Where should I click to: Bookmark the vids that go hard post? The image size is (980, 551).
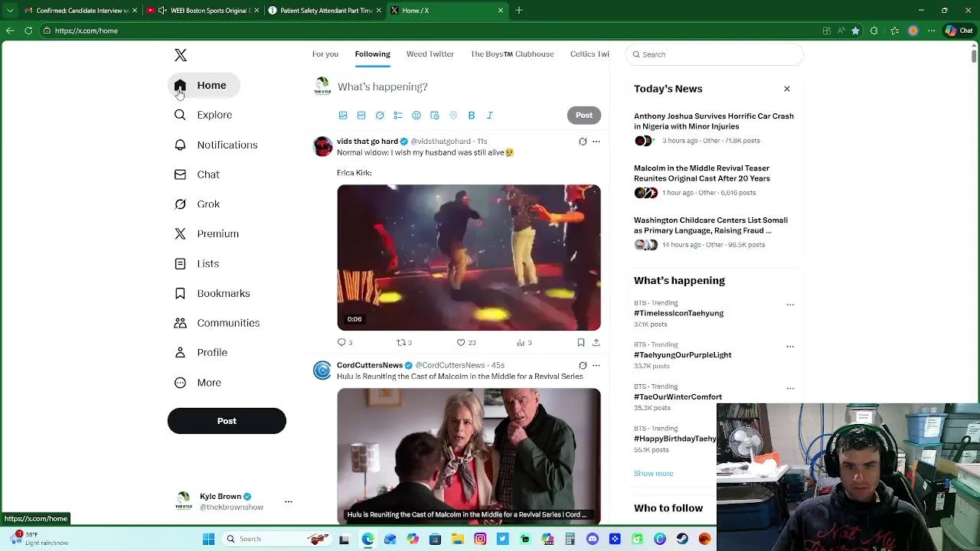(581, 343)
